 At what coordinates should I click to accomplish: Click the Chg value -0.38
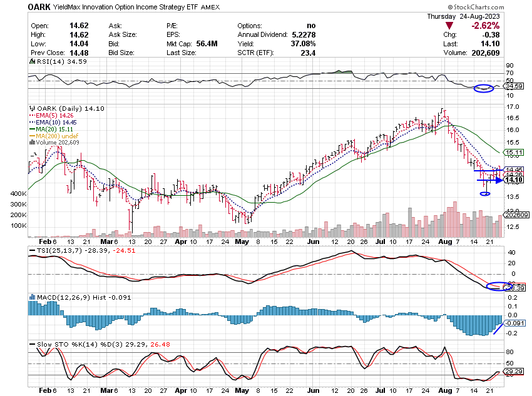click(x=491, y=34)
